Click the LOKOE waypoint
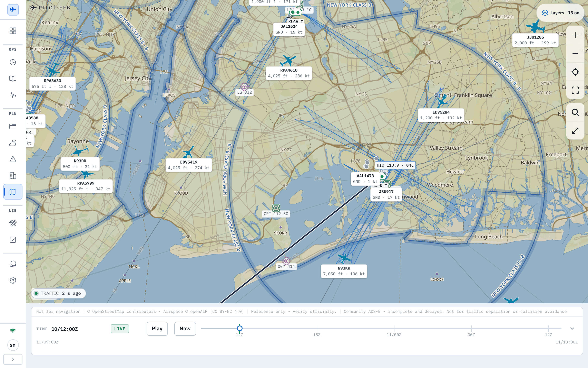 click(x=437, y=274)
